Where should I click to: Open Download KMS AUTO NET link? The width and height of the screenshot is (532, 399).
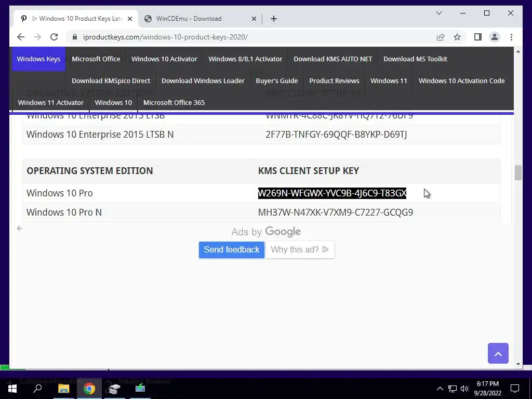pyautogui.click(x=333, y=59)
